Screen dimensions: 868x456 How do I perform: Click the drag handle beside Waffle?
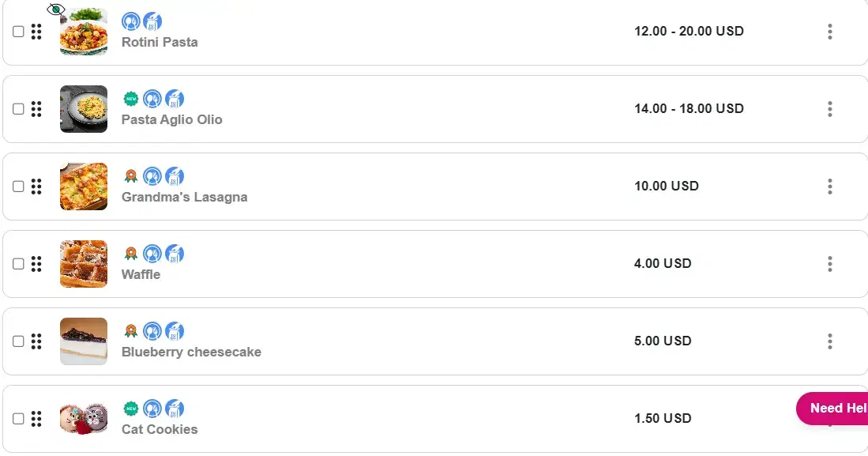(36, 264)
